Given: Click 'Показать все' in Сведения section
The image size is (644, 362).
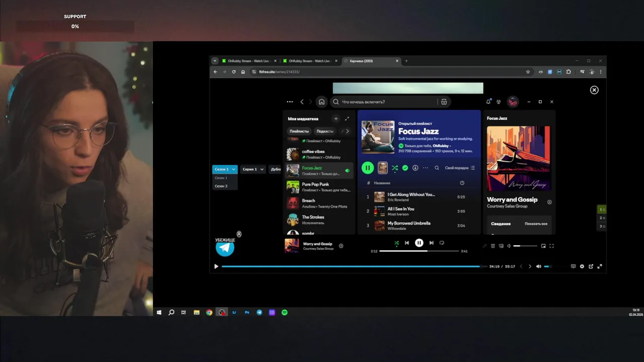Looking at the screenshot, I should 536,224.
